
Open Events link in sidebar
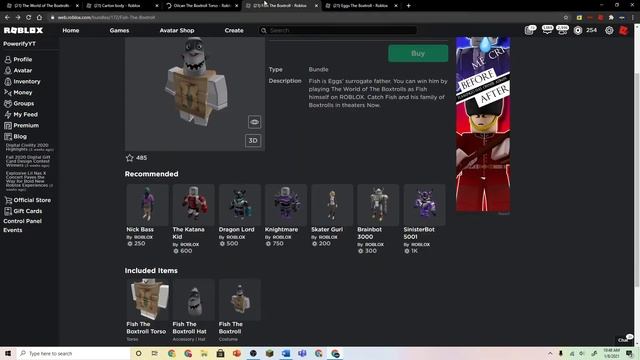[x=13, y=230]
